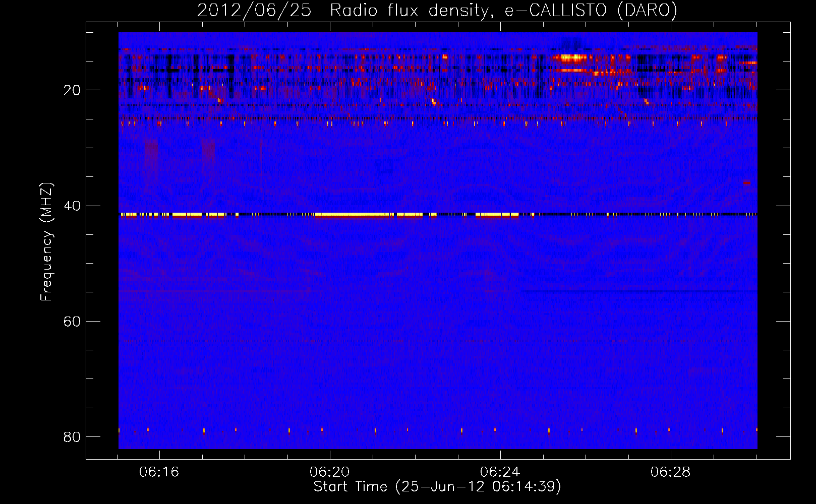Click the long yellow interference segment near 41 MHz

point(355,214)
